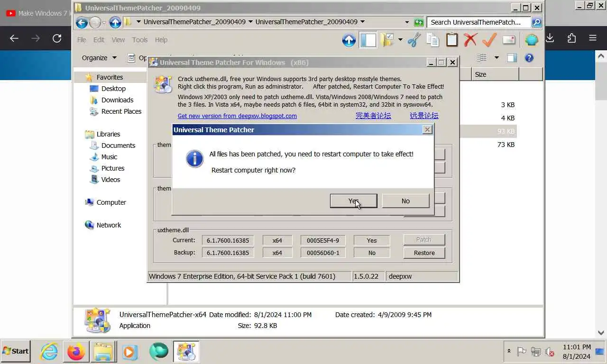Open the File menu in Explorer
This screenshot has width=607, height=364.
click(82, 40)
